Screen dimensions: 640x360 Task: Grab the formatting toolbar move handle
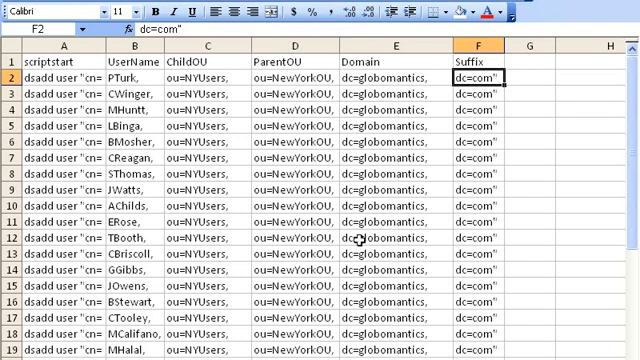4,11
